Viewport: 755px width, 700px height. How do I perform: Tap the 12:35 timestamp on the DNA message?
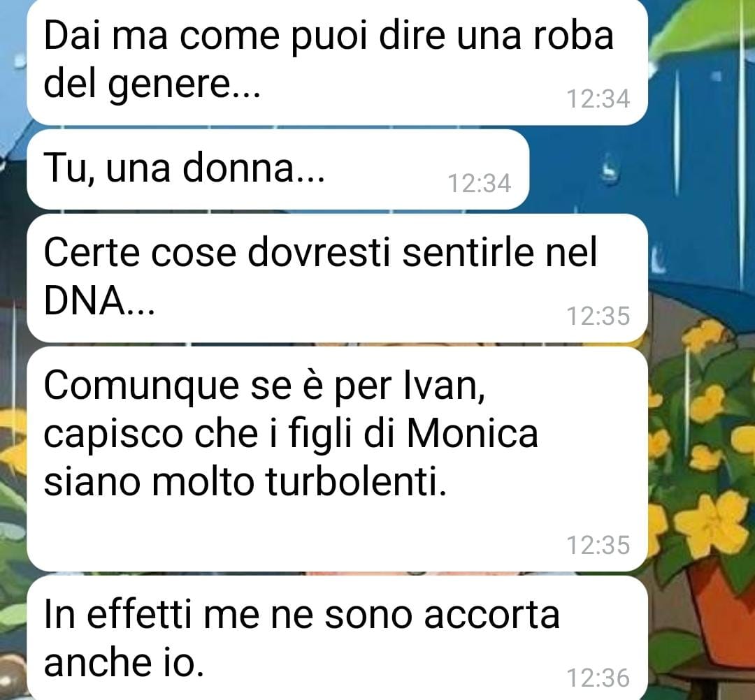[598, 316]
